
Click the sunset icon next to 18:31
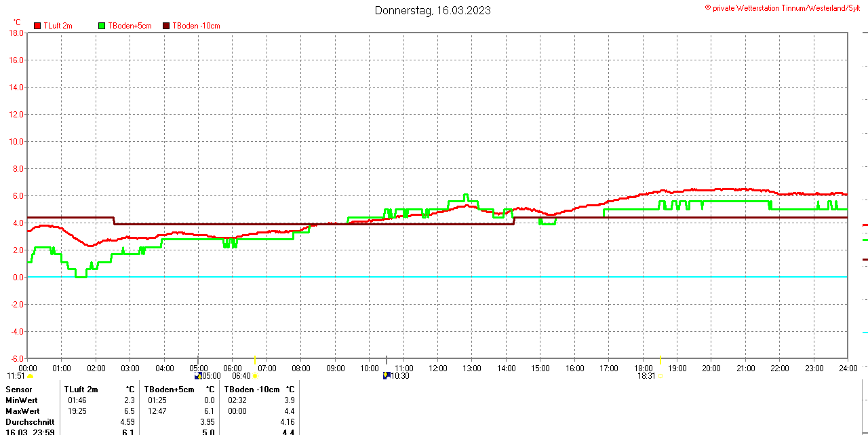point(660,376)
